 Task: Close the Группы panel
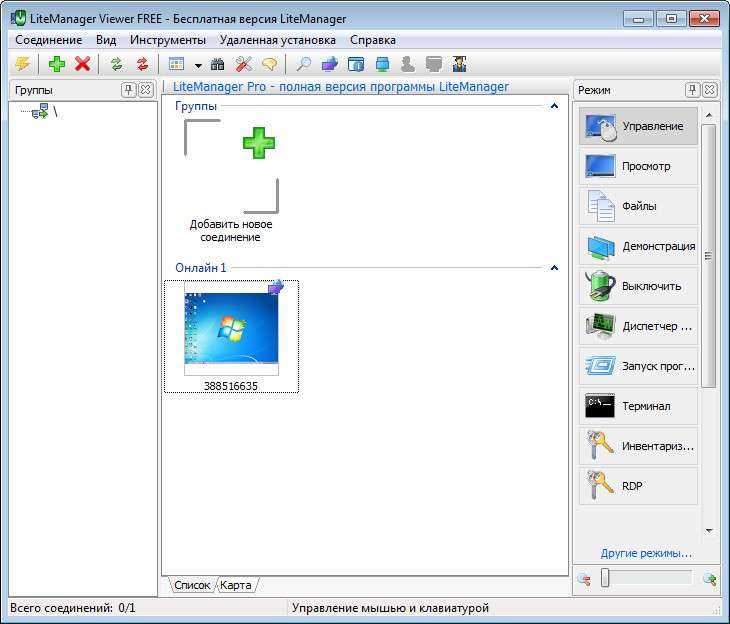click(146, 89)
